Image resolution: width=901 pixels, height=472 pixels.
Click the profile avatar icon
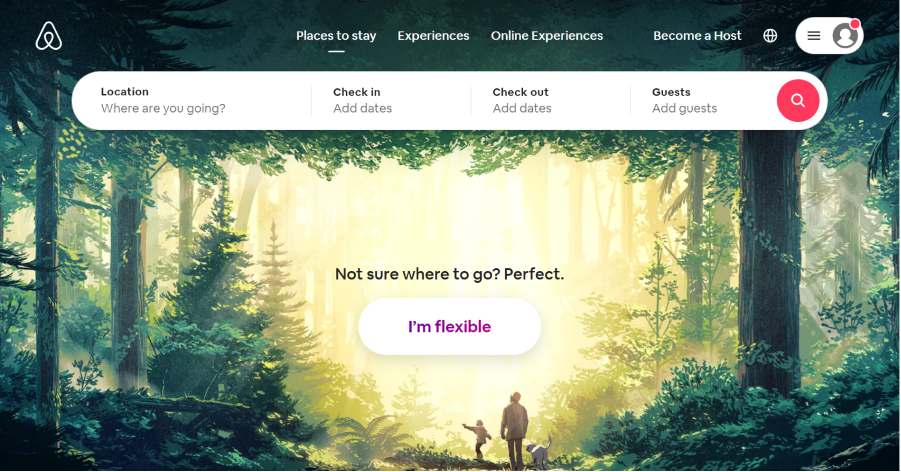pos(845,36)
